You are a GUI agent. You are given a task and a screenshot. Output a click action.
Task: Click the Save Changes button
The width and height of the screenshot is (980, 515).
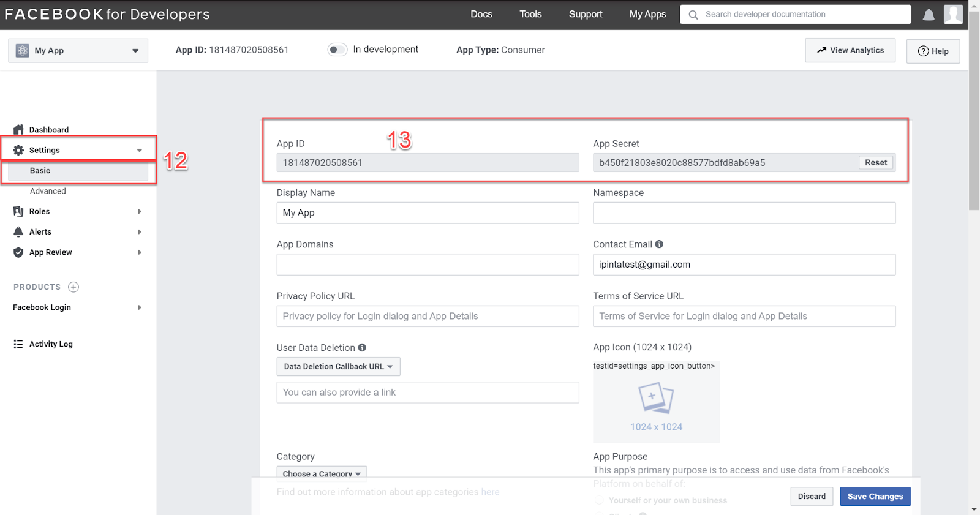coord(875,496)
